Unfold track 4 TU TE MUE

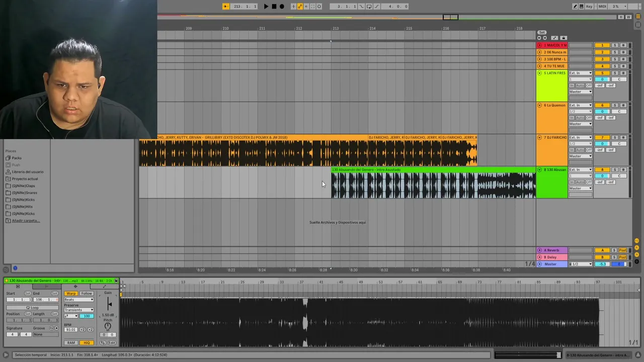[539, 66]
